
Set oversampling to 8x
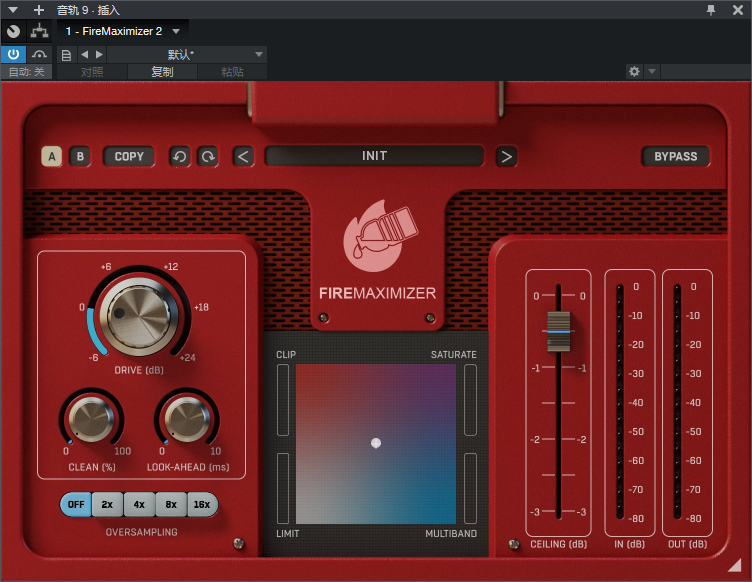(171, 504)
